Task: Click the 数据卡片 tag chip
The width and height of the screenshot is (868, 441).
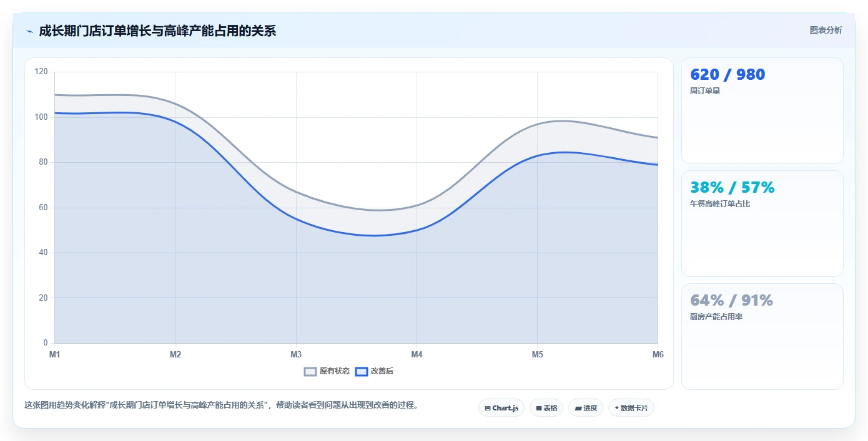Action: 631,408
